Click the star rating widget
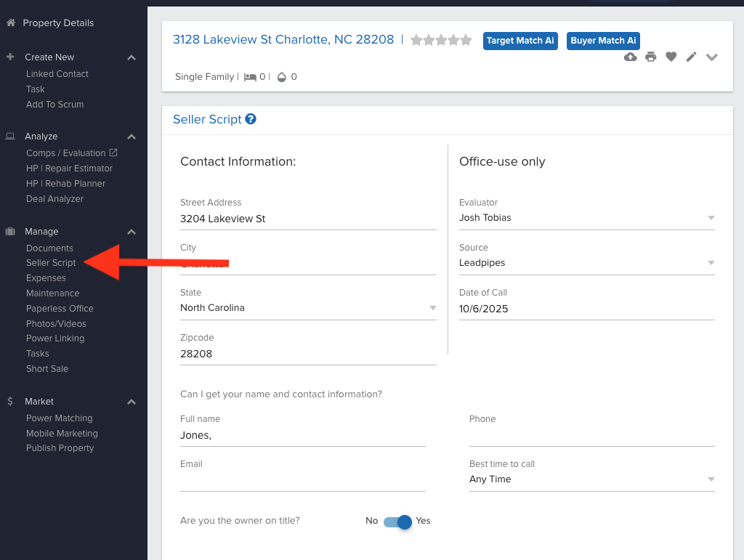The width and height of the screenshot is (744, 560). click(x=441, y=40)
